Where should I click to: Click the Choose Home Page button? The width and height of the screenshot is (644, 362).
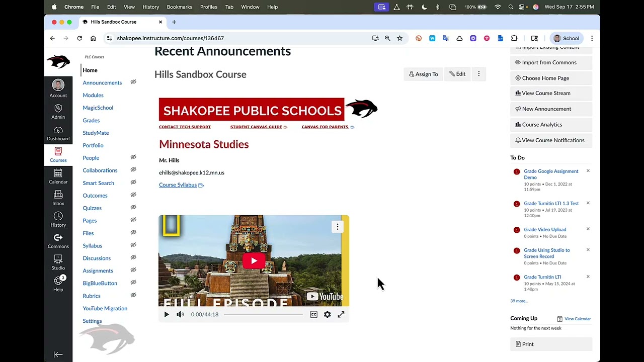[551, 78]
